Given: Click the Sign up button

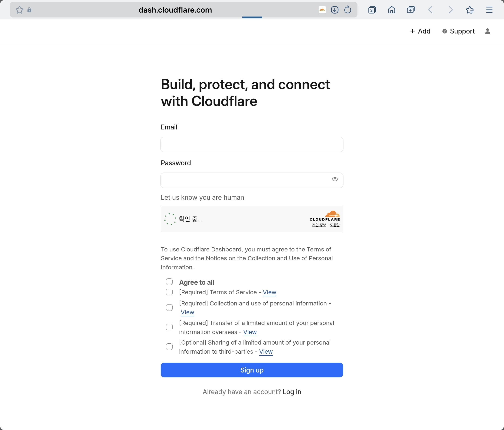Looking at the screenshot, I should click(252, 370).
